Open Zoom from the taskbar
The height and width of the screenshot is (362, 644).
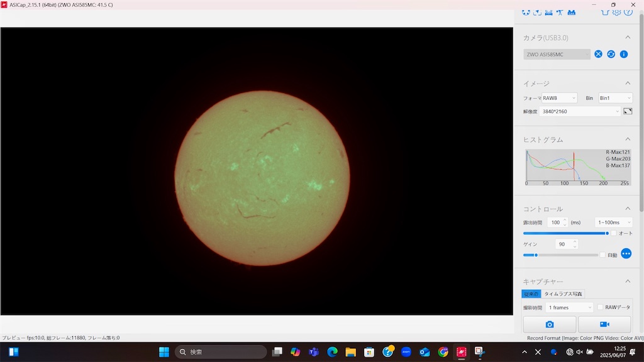click(x=406, y=352)
